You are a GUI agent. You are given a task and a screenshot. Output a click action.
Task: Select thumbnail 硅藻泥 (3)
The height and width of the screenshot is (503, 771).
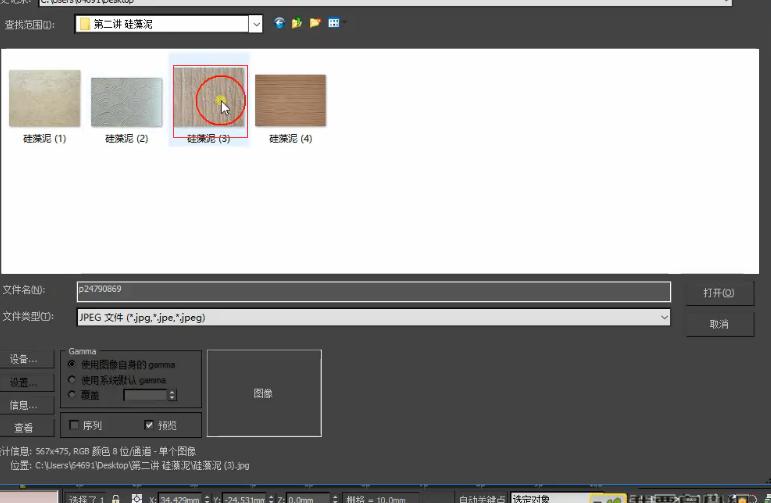[x=210, y=96]
